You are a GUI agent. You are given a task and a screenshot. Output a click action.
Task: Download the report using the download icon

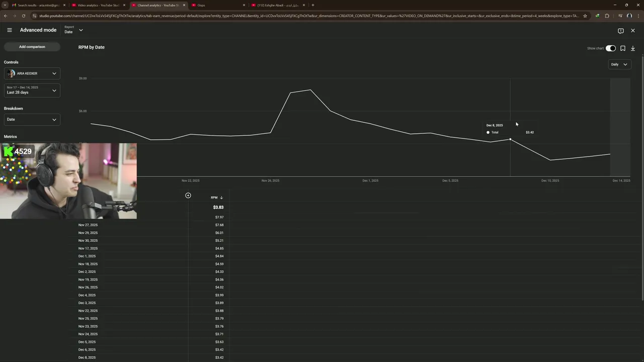(x=633, y=48)
